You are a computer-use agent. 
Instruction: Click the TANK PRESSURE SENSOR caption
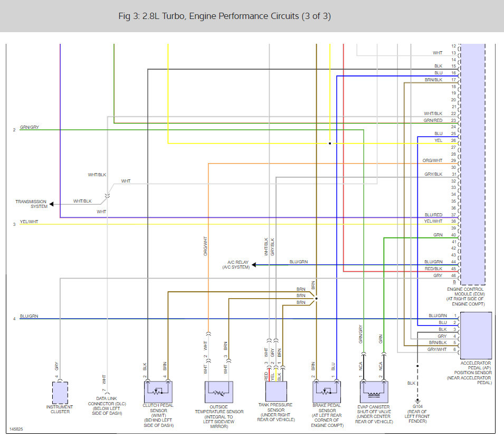point(276,412)
